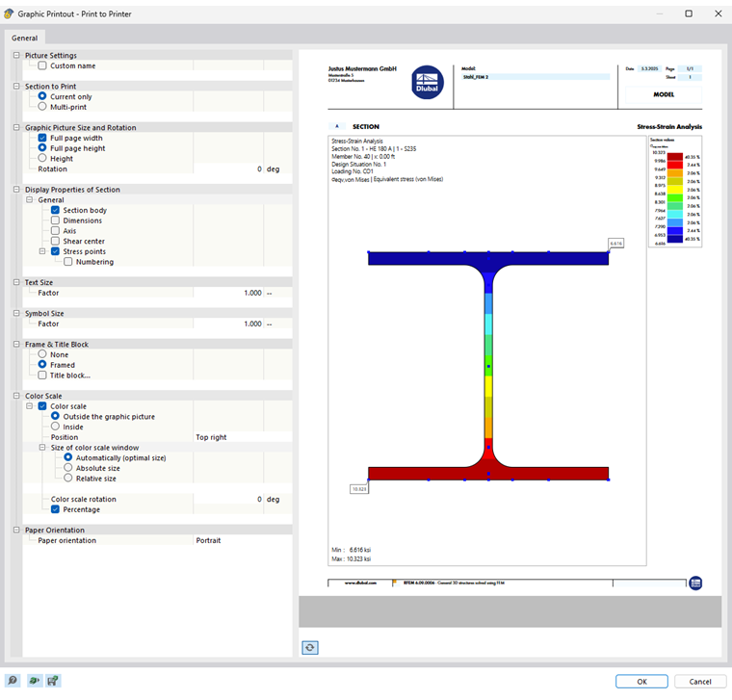Select the Current only radio button
The height and width of the screenshot is (700, 732).
[42, 96]
